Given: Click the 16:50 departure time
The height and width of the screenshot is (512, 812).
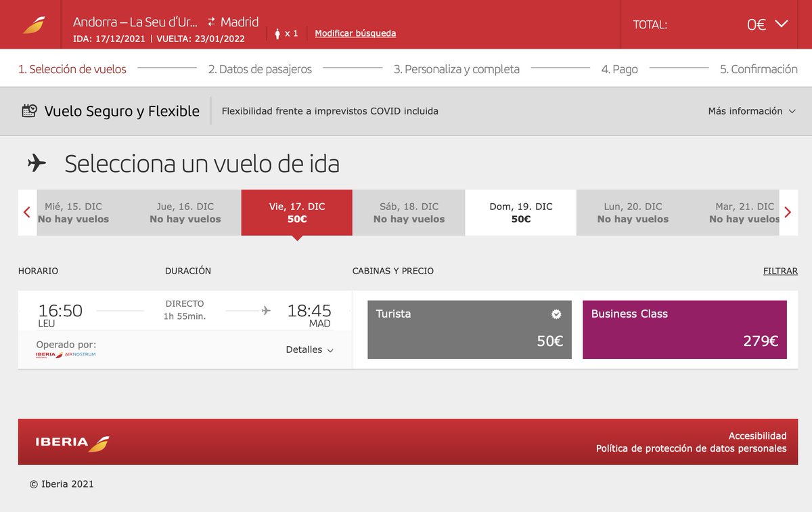Looking at the screenshot, I should (60, 311).
